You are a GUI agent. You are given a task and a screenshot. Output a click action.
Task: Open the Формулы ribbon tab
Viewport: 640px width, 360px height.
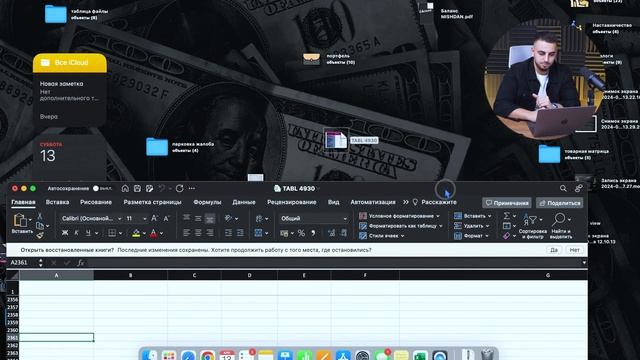[x=207, y=202]
